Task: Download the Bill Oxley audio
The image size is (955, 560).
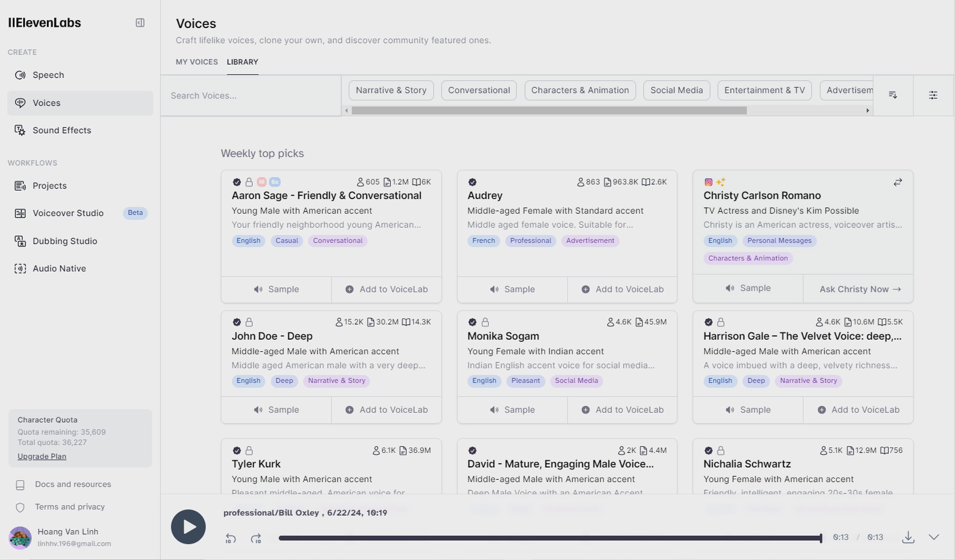Action: tap(908, 537)
